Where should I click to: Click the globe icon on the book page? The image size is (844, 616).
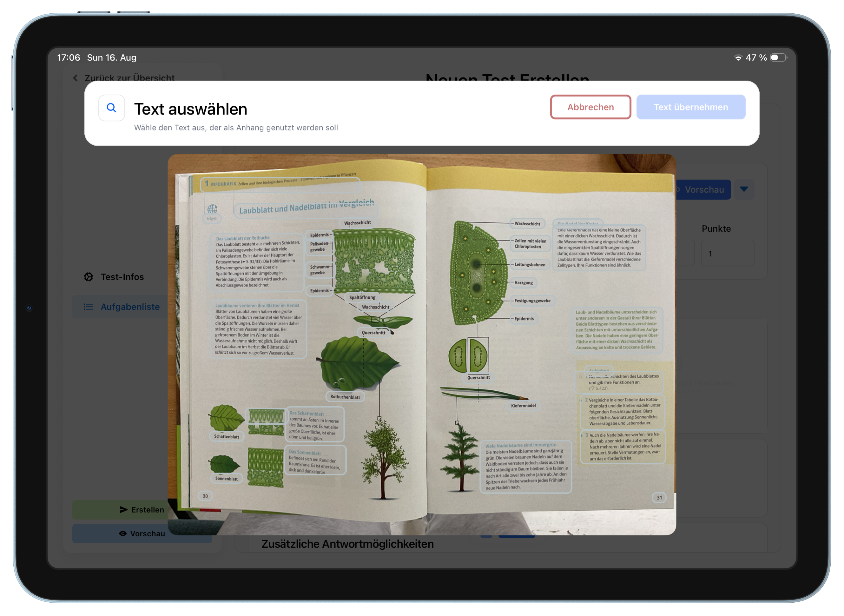(212, 209)
